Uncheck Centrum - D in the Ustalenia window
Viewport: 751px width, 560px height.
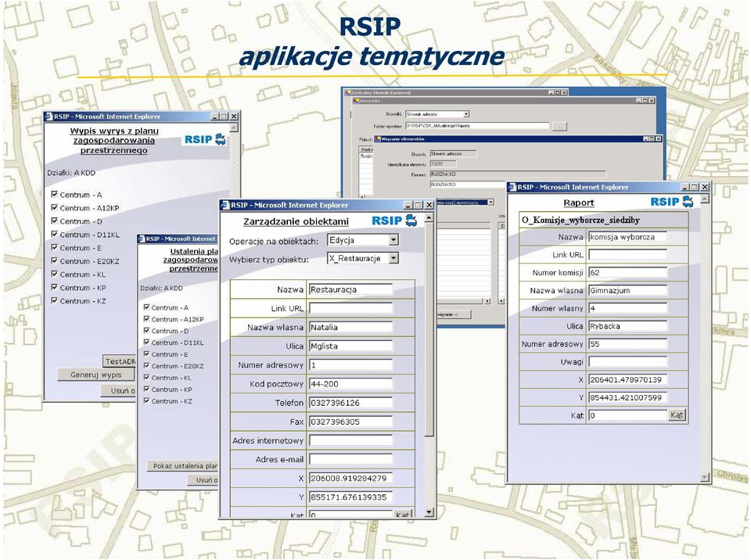coord(146,331)
